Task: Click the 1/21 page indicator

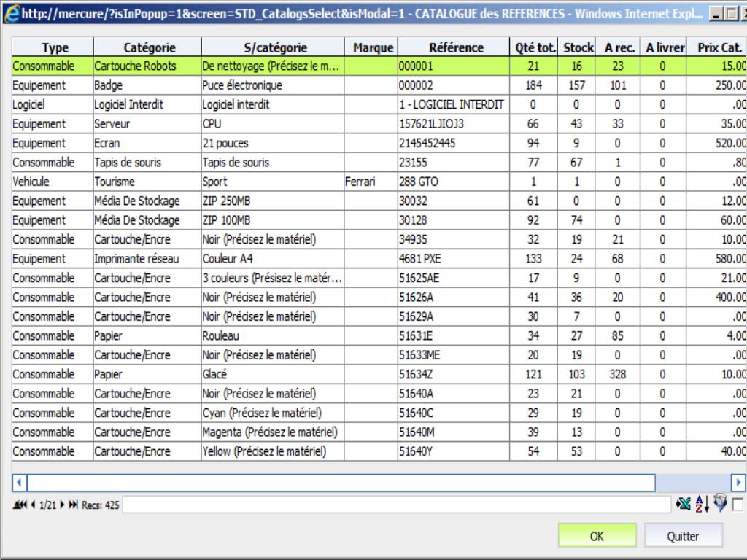Action: point(47,505)
